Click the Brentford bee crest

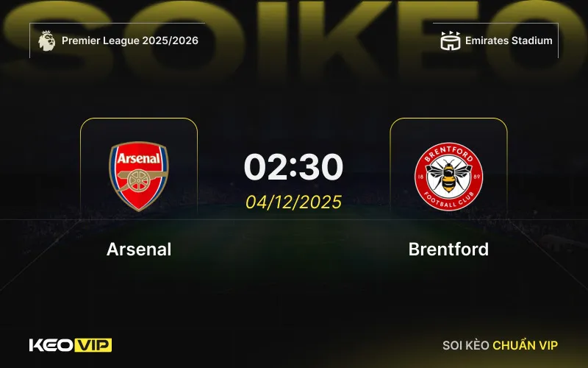(448, 177)
